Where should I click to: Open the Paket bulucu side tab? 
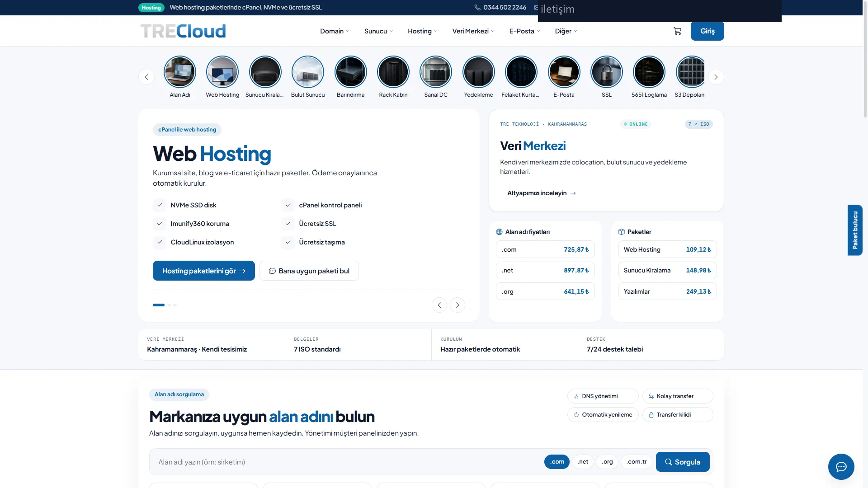(x=855, y=230)
